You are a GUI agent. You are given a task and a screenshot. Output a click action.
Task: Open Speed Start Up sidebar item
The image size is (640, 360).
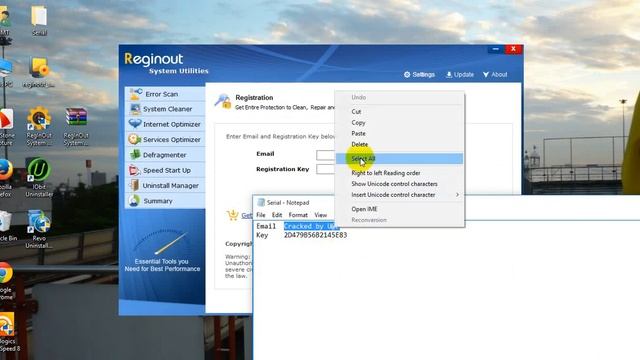pos(165,170)
